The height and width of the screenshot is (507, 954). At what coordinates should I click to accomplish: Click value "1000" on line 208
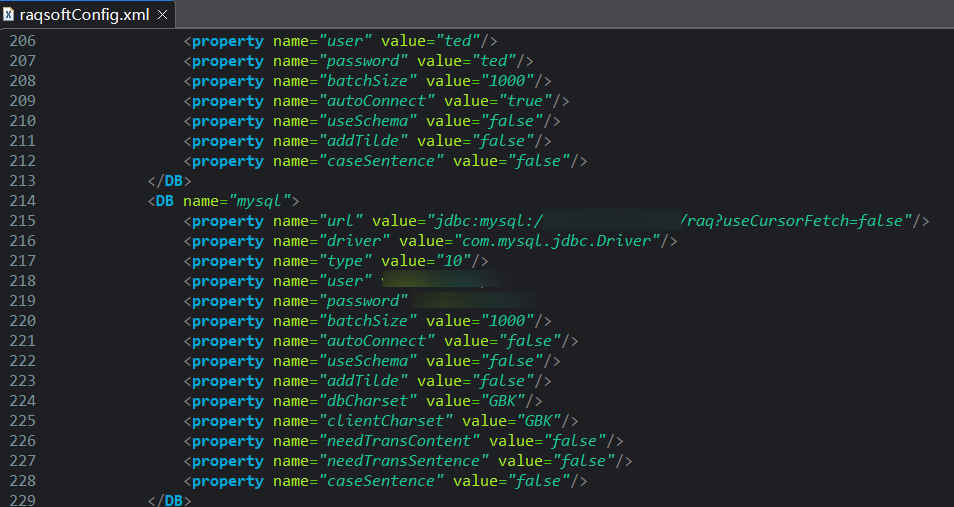point(507,81)
